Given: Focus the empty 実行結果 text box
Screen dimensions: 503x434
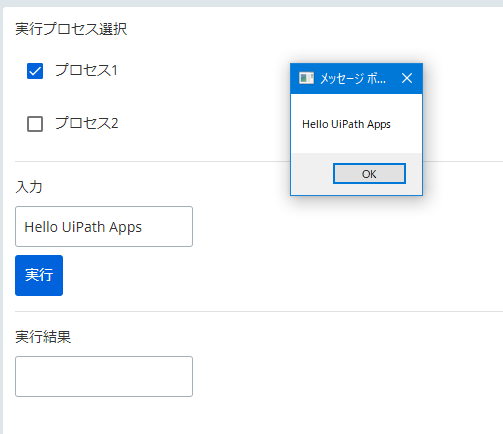Looking at the screenshot, I should (x=104, y=376).
